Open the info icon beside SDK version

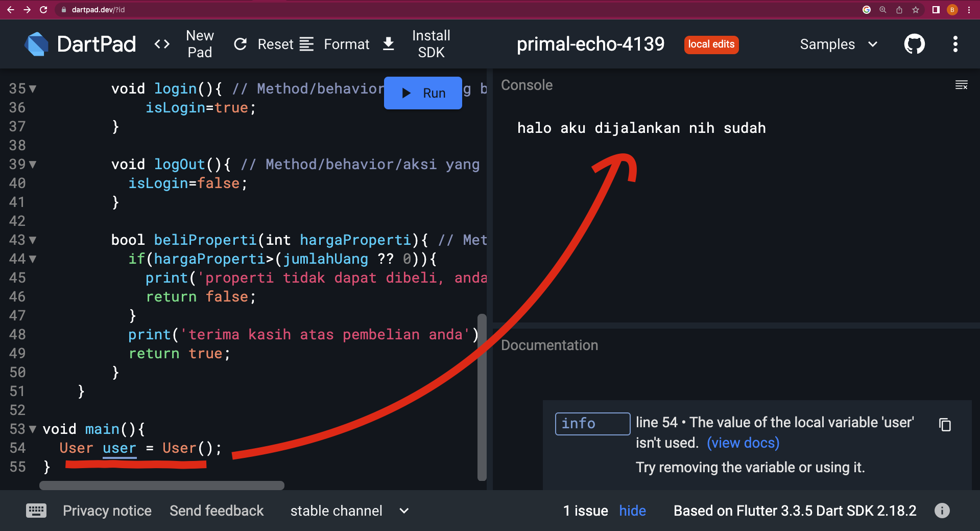[x=942, y=511]
